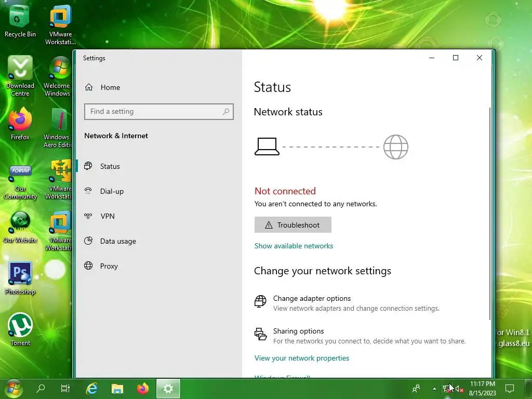Click the Sharing options printer-folder icon
The width and height of the screenshot is (532, 399).
[x=261, y=334]
